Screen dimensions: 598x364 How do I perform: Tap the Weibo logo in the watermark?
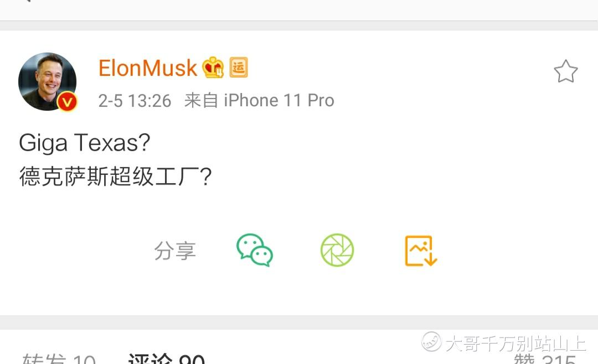[x=431, y=341]
